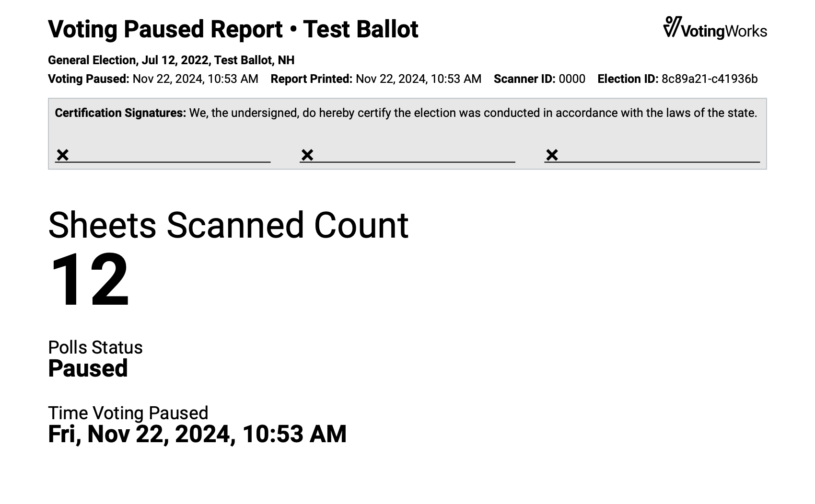Click the VotingWorks logo
The width and height of the screenshot is (815, 504).
[715, 28]
